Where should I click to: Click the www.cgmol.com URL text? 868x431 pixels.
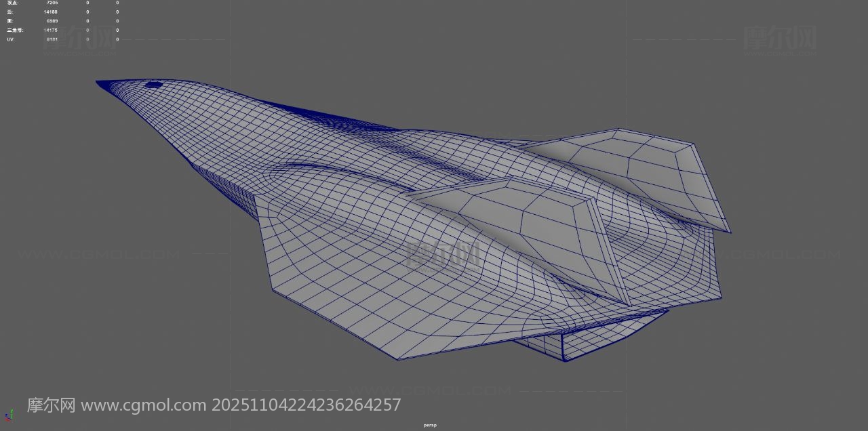(x=143, y=405)
